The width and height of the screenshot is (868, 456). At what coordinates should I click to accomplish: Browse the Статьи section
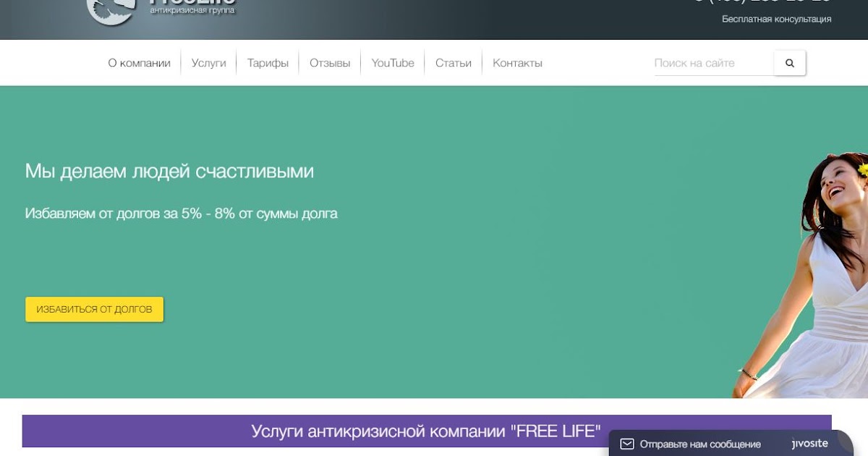click(x=453, y=63)
